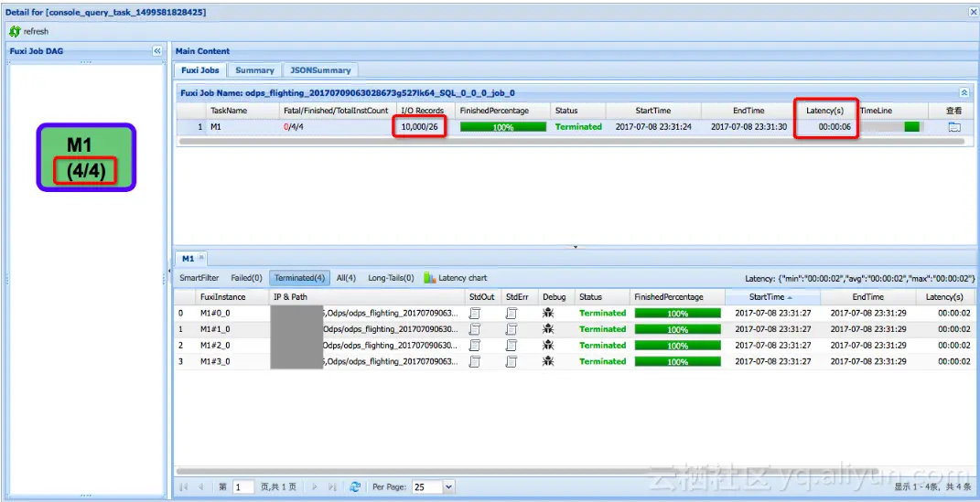Screen dimensions: 980x502
Task: Collapse the Fuxi Job DAG panel
Action: point(157,51)
